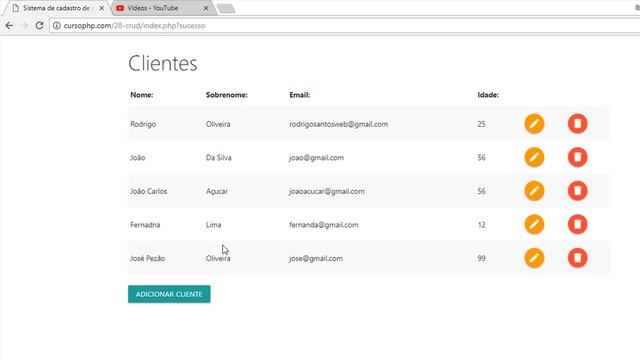Delete the João Carlos Açucar client
The image size is (640, 360).
pyautogui.click(x=577, y=191)
